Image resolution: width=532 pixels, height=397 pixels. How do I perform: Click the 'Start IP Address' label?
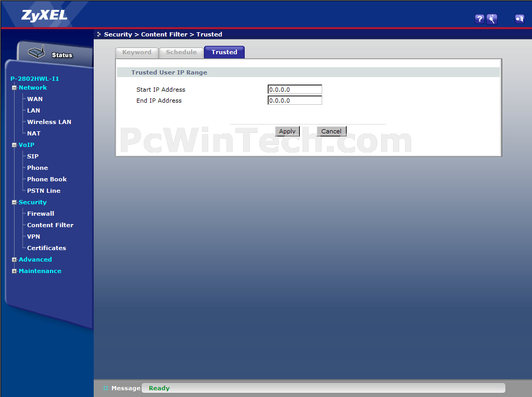coord(161,90)
